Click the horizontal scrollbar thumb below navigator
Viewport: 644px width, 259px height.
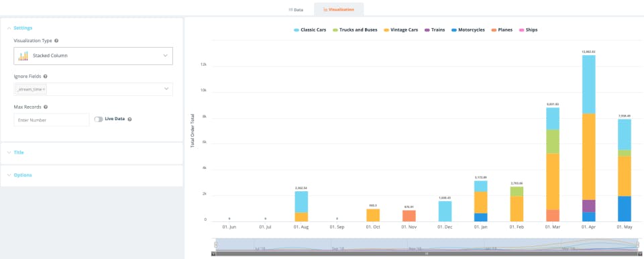[x=427, y=254]
